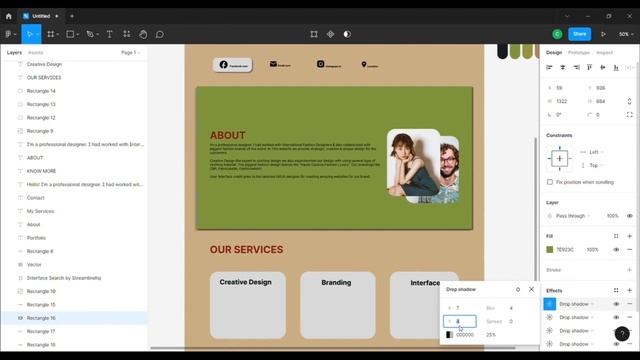
Task: Add a stroke with plus icon
Action: (629, 270)
